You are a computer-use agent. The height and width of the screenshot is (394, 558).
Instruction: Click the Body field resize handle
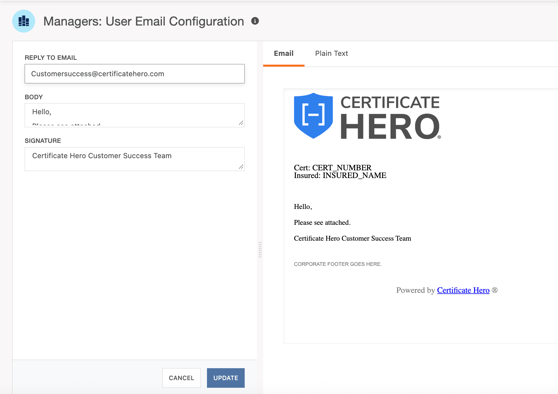point(241,123)
